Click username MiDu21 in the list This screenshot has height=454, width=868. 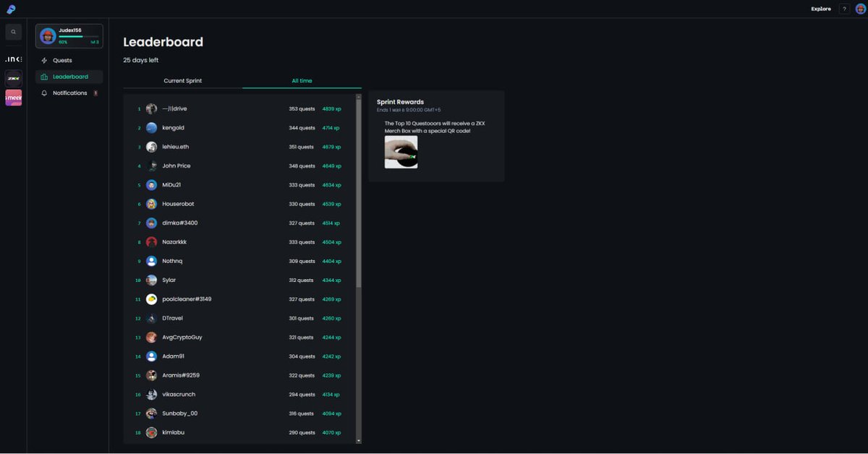[171, 185]
